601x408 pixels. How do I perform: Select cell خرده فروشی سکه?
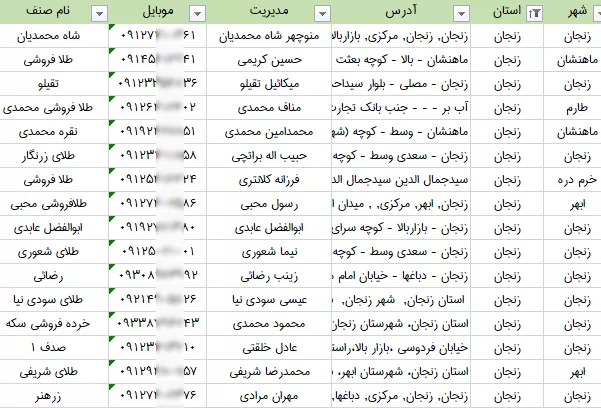(54, 324)
